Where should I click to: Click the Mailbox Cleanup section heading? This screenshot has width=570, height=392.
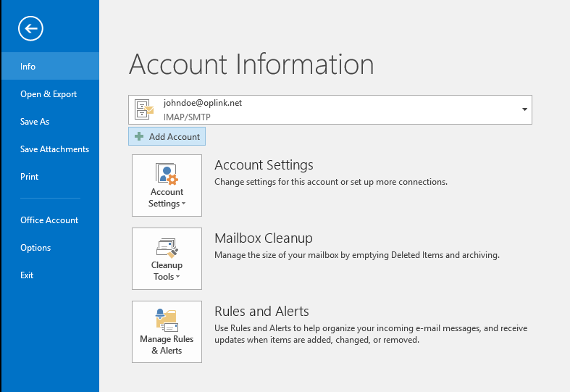tap(264, 238)
